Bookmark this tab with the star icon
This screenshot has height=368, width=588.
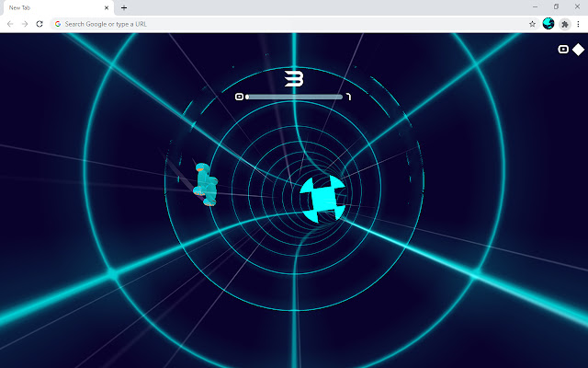tap(532, 24)
